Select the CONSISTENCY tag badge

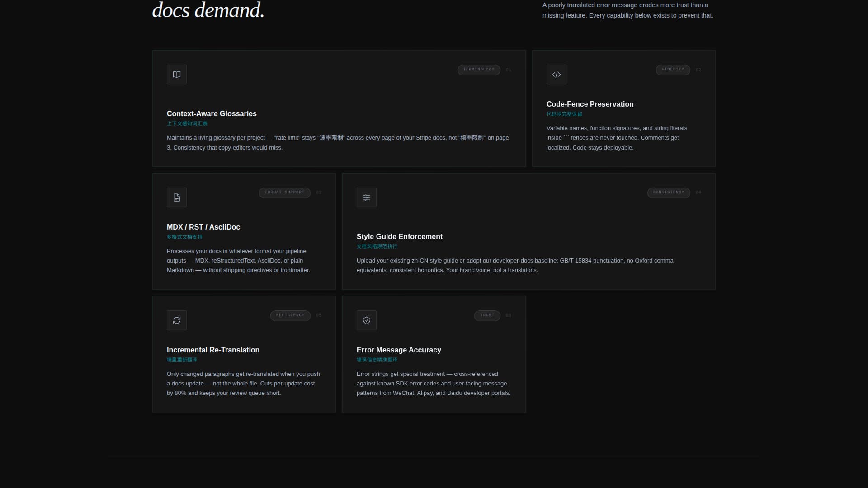[x=669, y=192]
